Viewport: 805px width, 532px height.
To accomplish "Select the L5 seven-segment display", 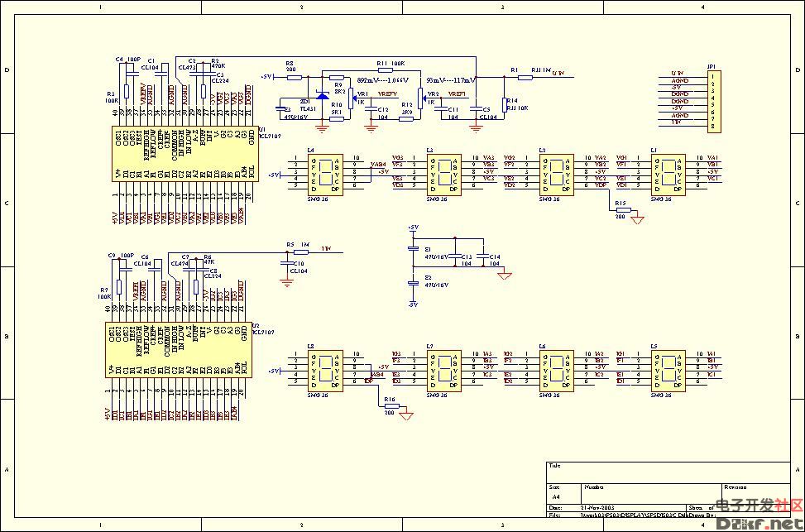I will (x=668, y=368).
